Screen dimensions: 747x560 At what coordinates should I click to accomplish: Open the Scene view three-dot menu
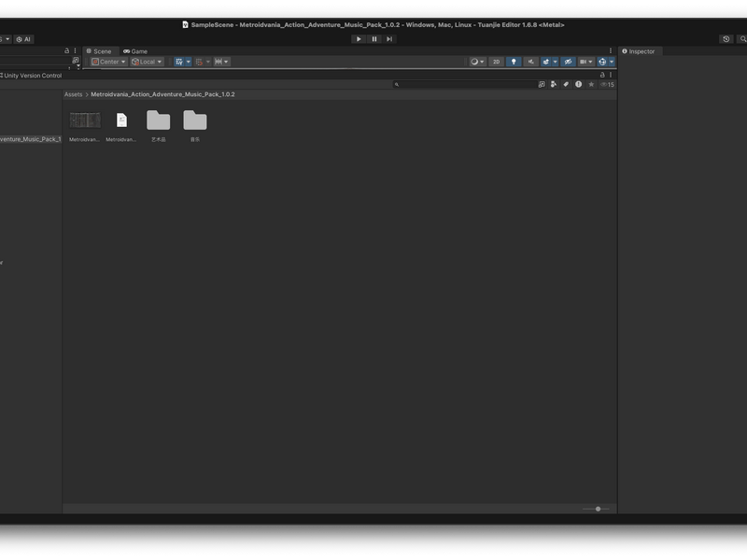611,51
